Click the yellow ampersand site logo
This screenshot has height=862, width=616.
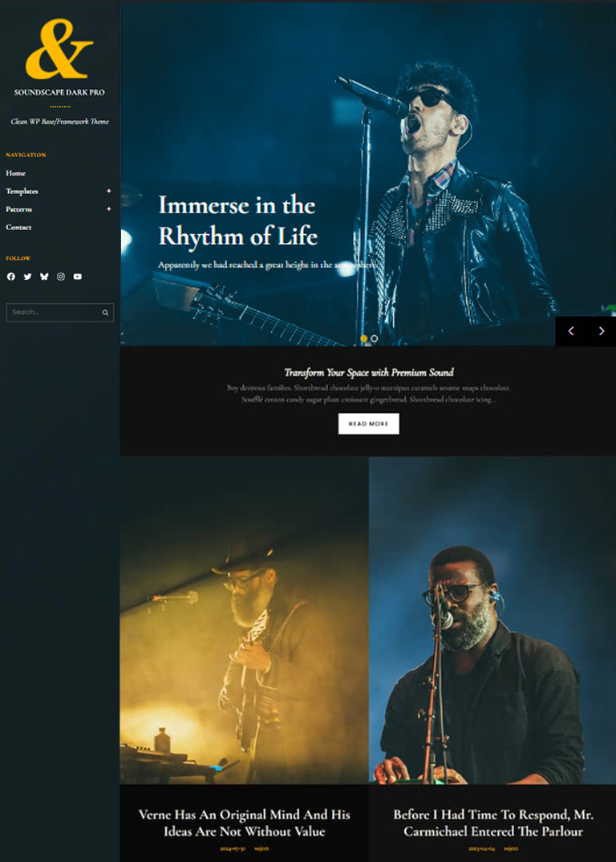pyautogui.click(x=59, y=50)
